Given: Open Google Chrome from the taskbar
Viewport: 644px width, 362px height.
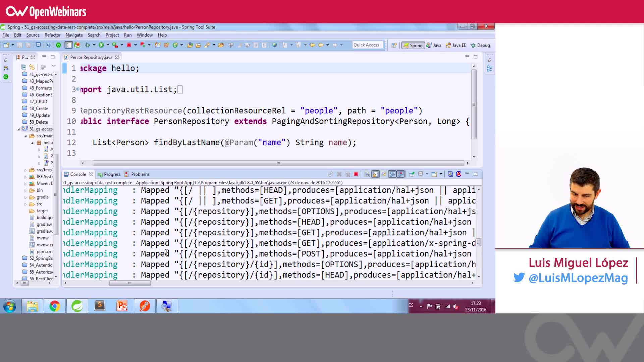Looking at the screenshot, I should point(55,306).
